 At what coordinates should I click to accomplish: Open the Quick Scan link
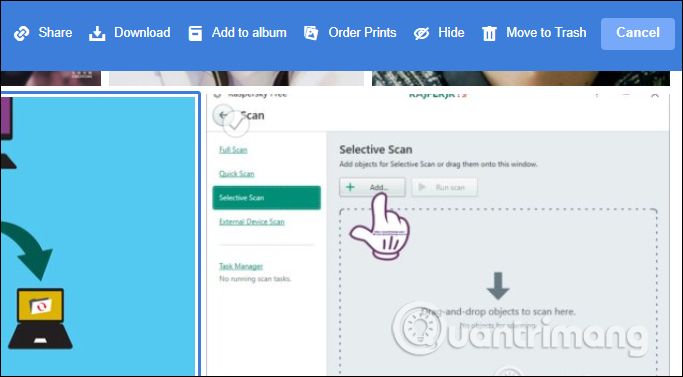[x=237, y=173]
